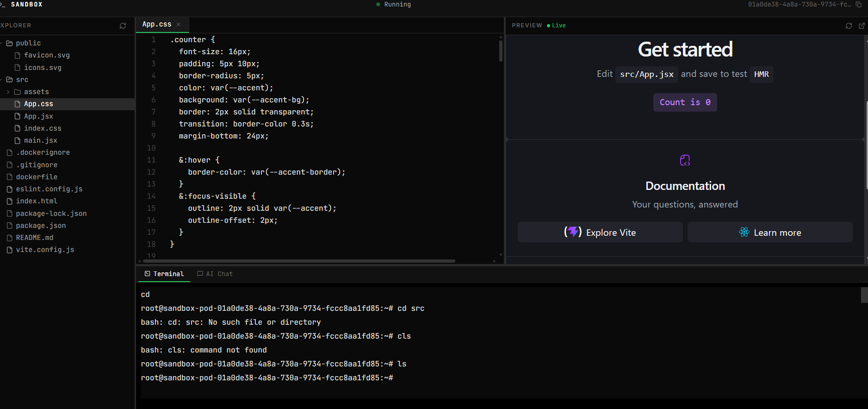Open the .dockerignore file

43,152
